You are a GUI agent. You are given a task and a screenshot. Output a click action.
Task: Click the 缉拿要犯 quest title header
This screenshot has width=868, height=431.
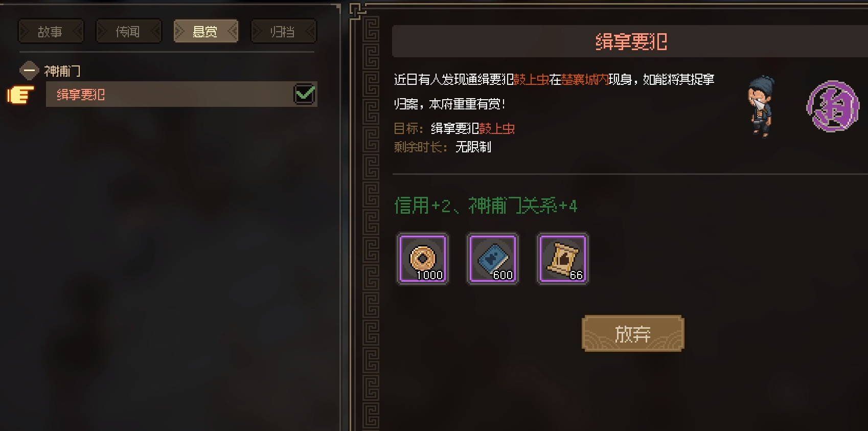click(x=631, y=41)
